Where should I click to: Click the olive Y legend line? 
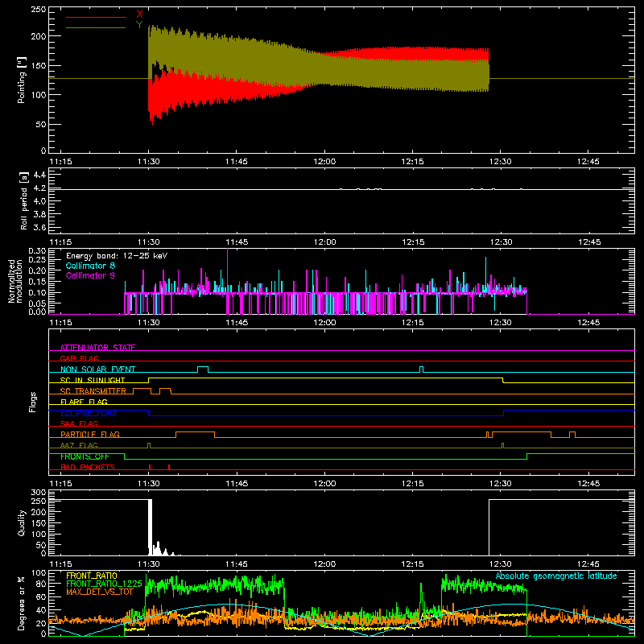pos(96,27)
